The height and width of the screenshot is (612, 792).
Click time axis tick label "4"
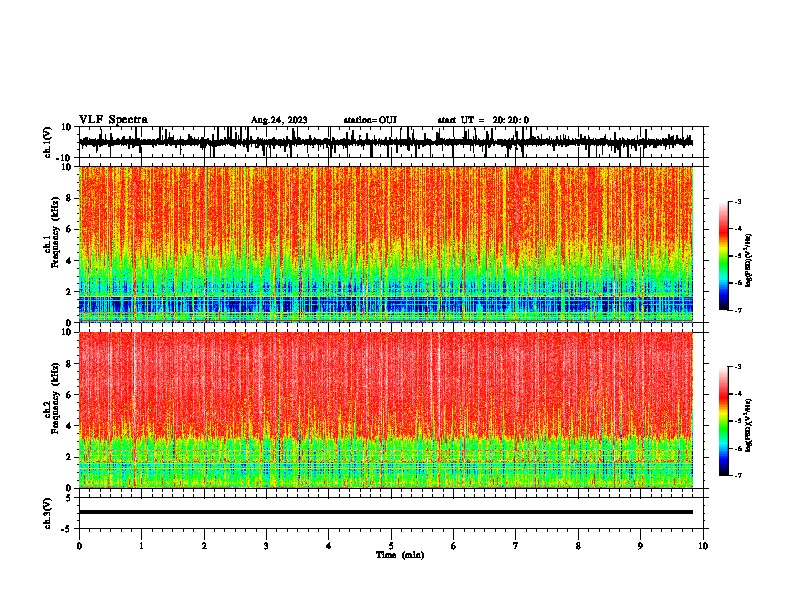point(329,546)
